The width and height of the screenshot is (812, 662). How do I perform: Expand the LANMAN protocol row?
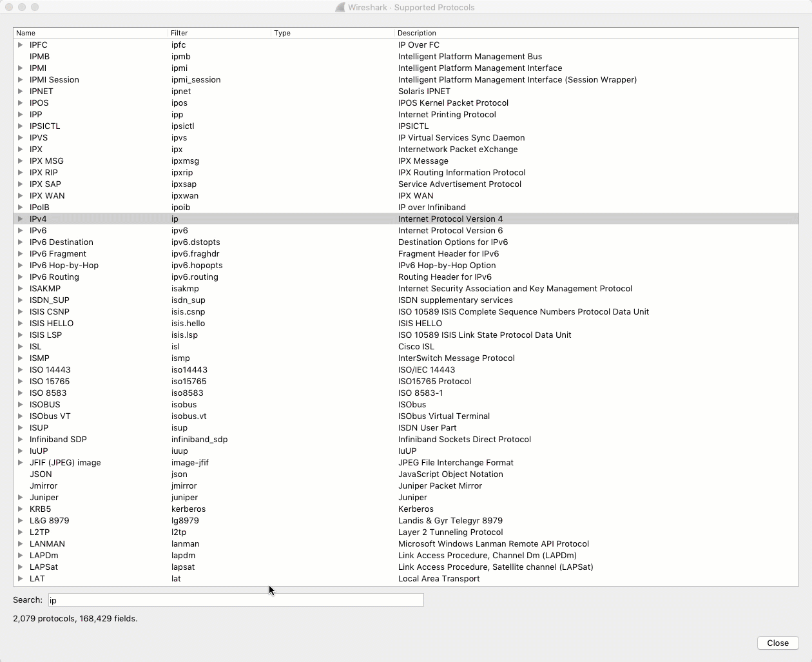pos(21,543)
